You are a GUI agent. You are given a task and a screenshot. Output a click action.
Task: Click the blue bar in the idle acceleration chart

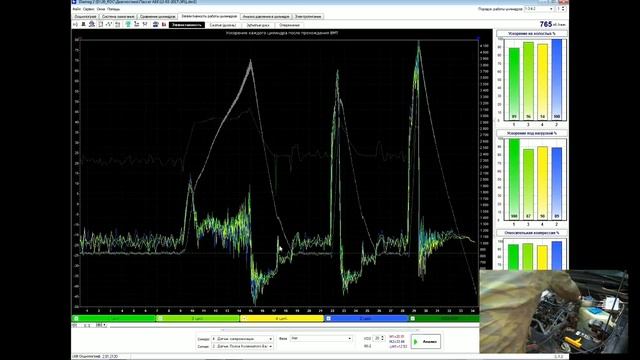[557, 80]
